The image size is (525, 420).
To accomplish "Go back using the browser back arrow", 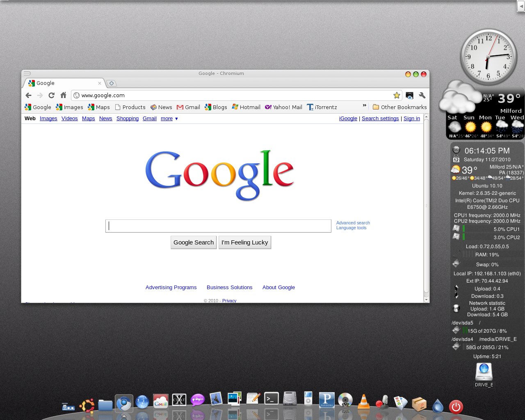I will (28, 95).
